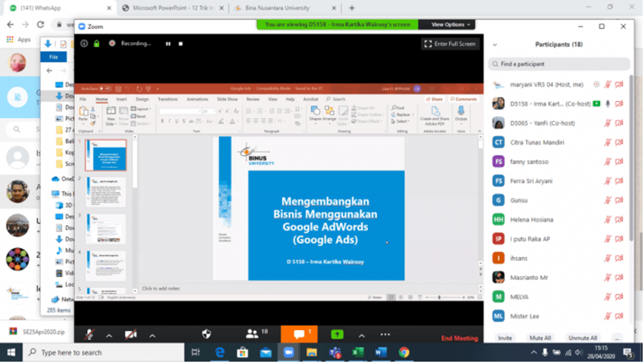644x363 pixels.
Task: Click the meeting information icon
Action: pyautogui.click(x=84, y=43)
